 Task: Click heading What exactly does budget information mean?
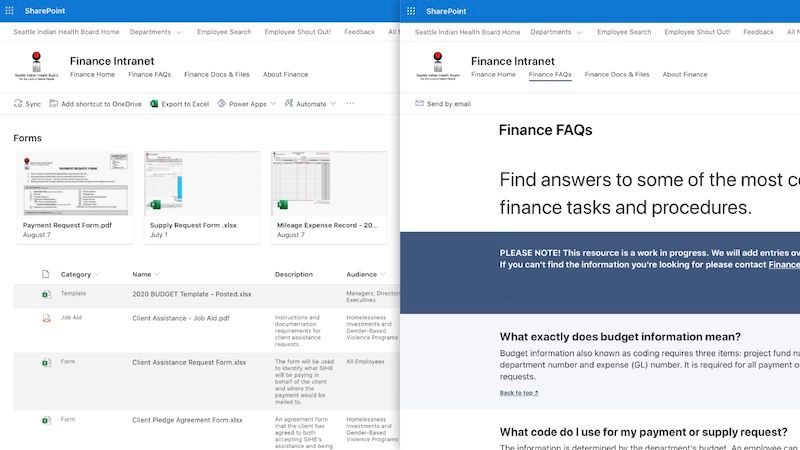[620, 337]
